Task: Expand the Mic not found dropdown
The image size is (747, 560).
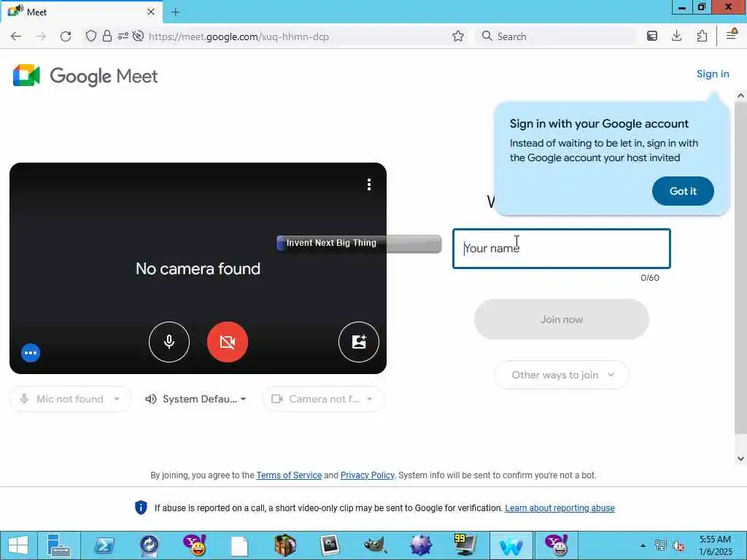Action: (x=71, y=399)
